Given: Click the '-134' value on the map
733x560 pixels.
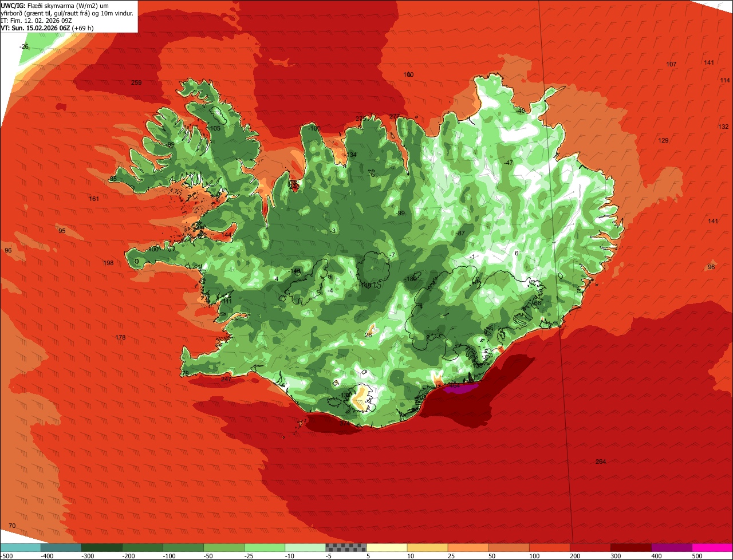Looking at the screenshot, I should [350, 155].
